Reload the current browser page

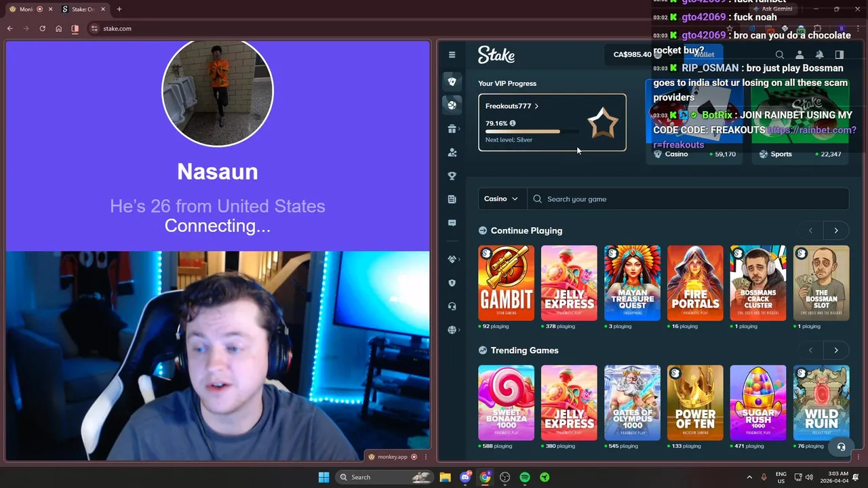(42, 28)
